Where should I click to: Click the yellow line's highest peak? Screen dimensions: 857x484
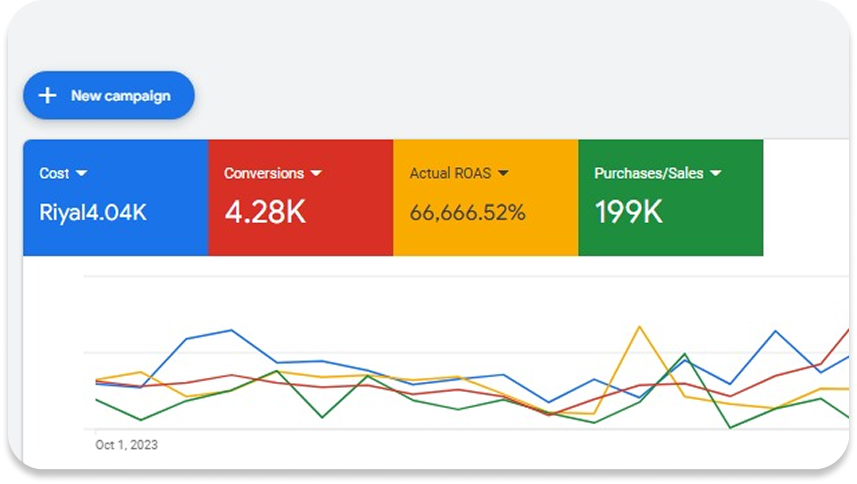pyautogui.click(x=639, y=327)
